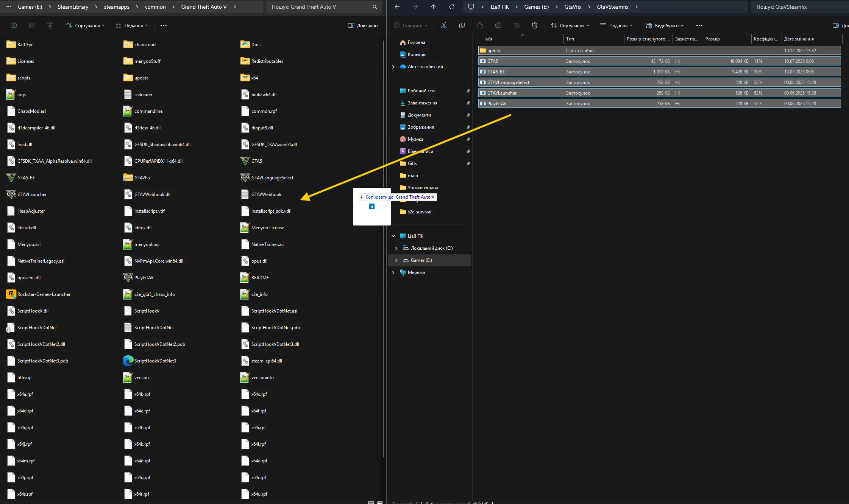Expand the Локальний диск (C:) tree node
The image size is (849, 504).
pyautogui.click(x=396, y=248)
